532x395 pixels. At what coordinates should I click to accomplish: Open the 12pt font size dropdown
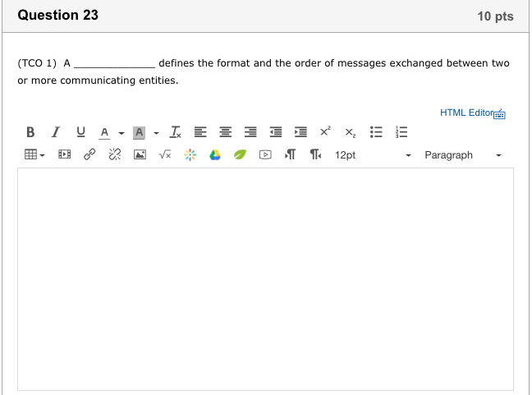coord(374,155)
